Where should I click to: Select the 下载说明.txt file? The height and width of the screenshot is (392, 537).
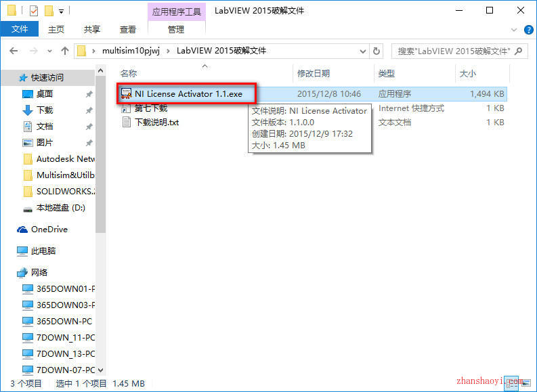157,123
